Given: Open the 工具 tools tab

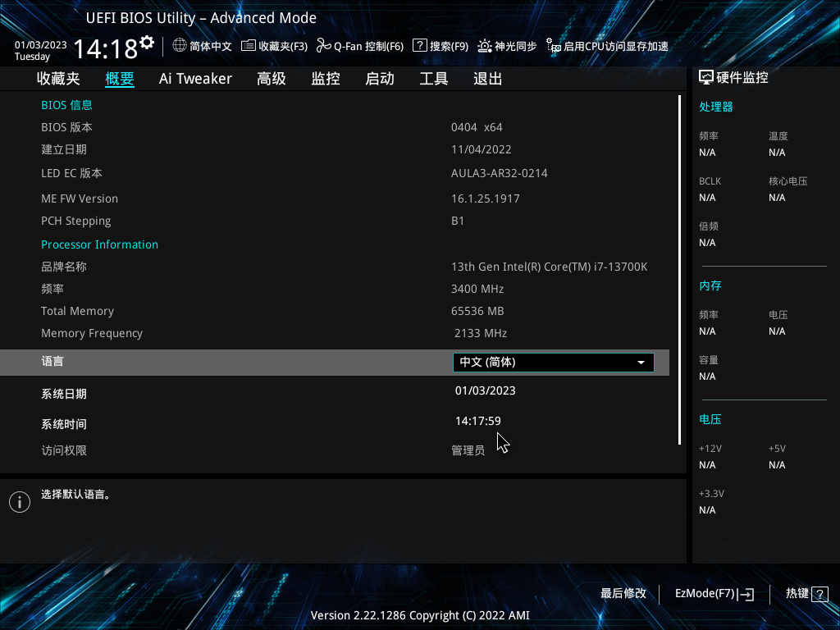Looking at the screenshot, I should (433, 79).
